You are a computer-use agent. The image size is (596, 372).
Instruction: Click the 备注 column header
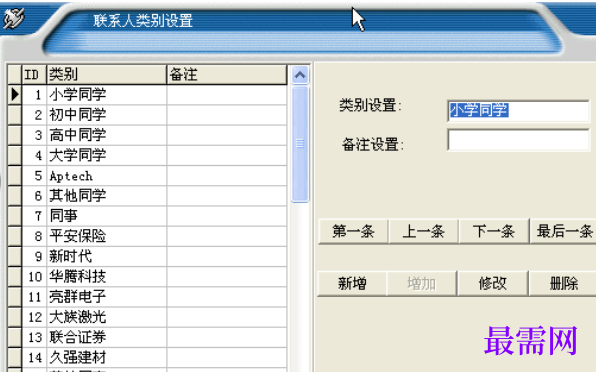tap(227, 74)
